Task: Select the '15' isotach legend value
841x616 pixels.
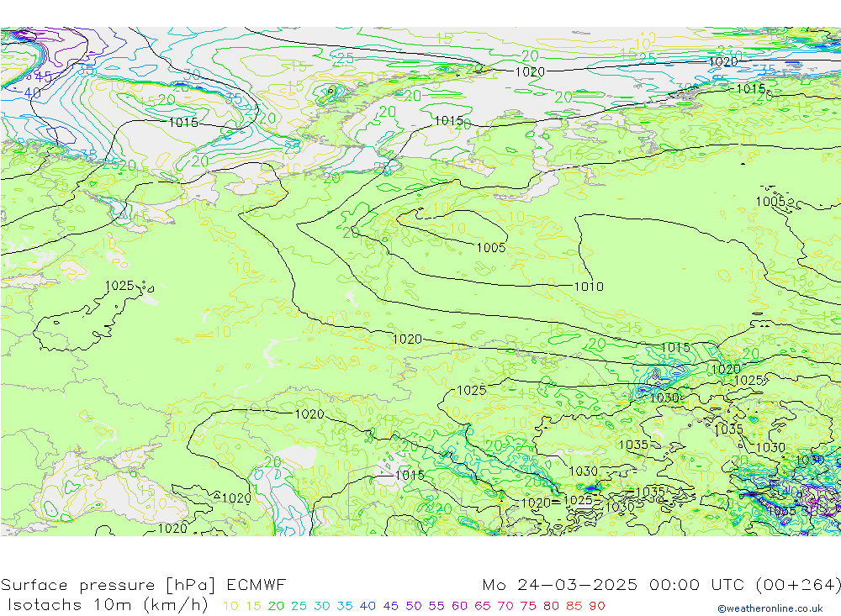Action: coord(254,606)
